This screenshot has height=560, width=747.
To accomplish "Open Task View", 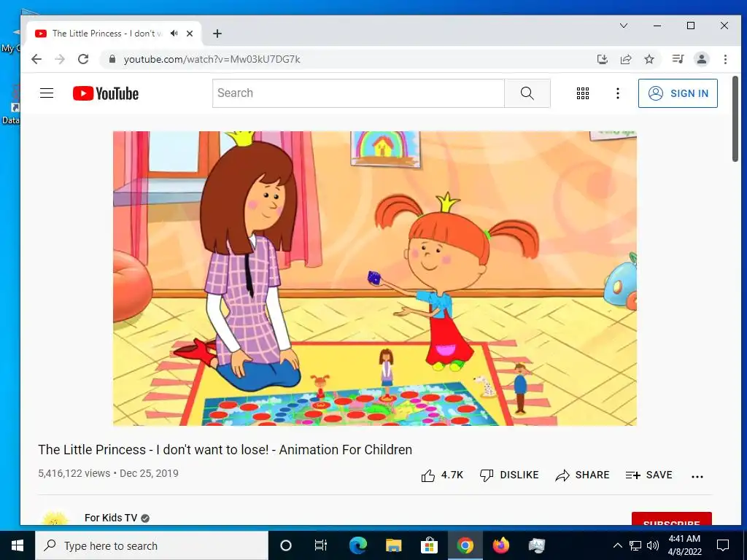I will coord(321,545).
